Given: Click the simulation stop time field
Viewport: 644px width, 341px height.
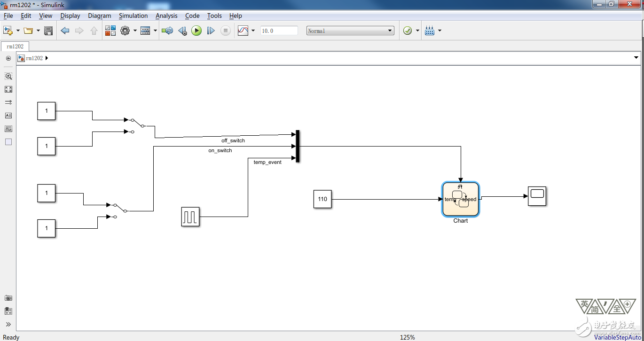Looking at the screenshot, I should 279,31.
